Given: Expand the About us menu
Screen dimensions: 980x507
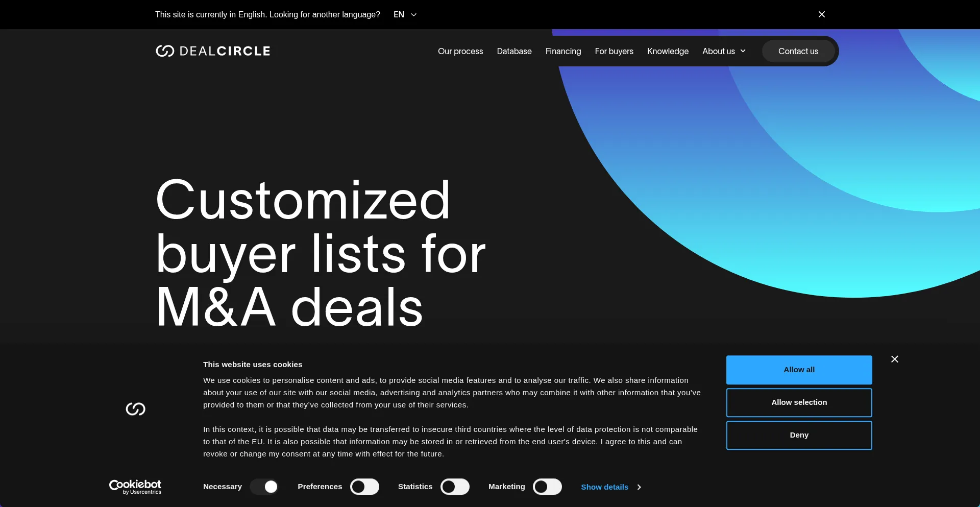Looking at the screenshot, I should pos(720,51).
